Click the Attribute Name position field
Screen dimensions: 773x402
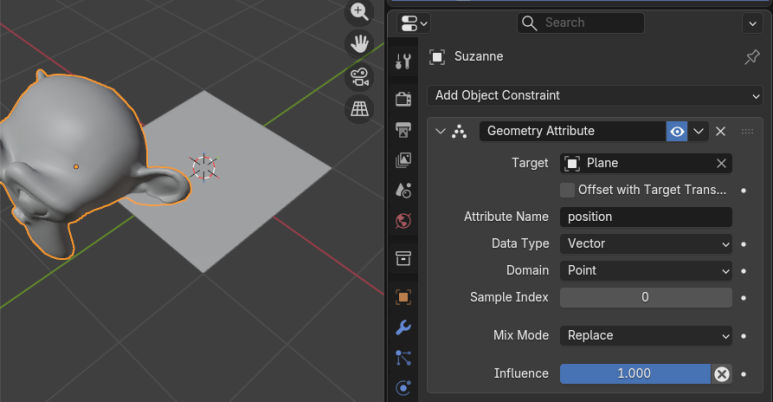646,217
